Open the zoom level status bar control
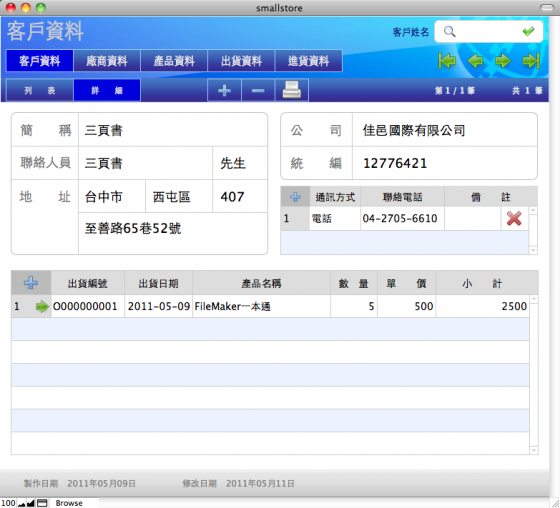Viewport: 560px width, 508px height. click(x=8, y=503)
